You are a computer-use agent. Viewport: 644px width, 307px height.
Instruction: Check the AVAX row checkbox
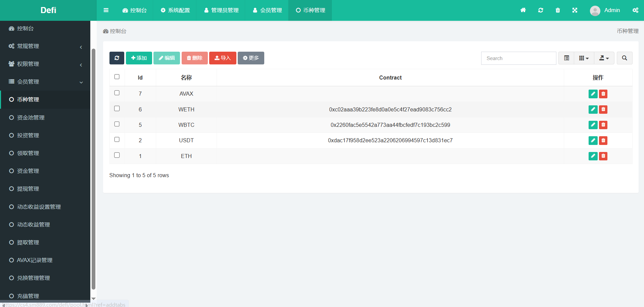[117, 93]
